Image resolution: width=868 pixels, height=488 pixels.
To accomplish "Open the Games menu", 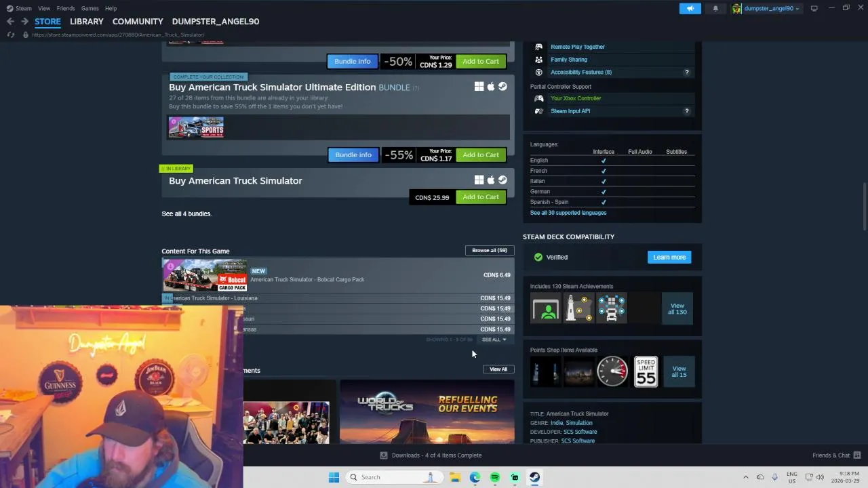I will pyautogui.click(x=90, y=8).
